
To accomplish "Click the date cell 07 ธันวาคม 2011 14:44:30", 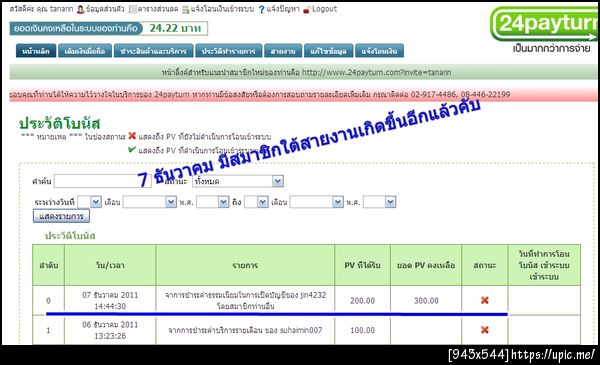I will tap(110, 300).
